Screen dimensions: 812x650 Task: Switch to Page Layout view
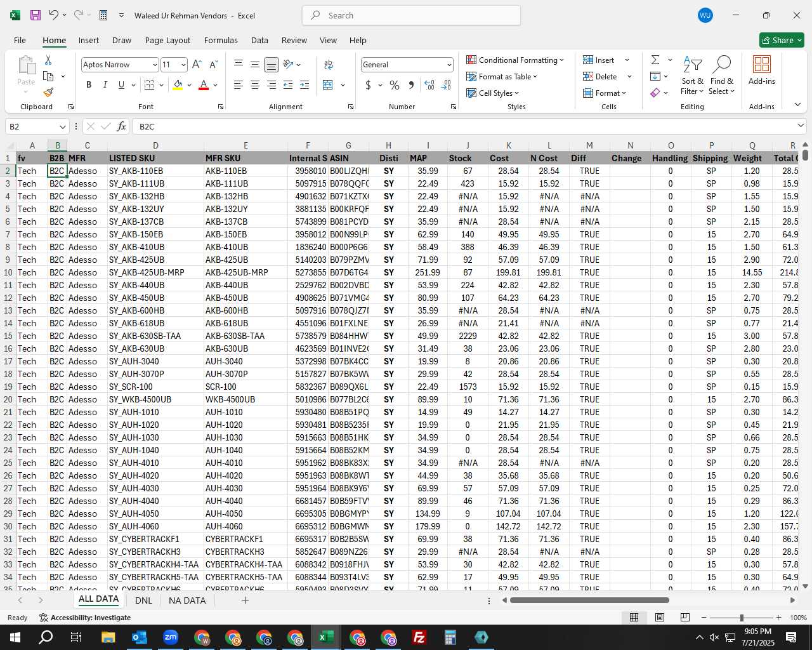click(659, 617)
